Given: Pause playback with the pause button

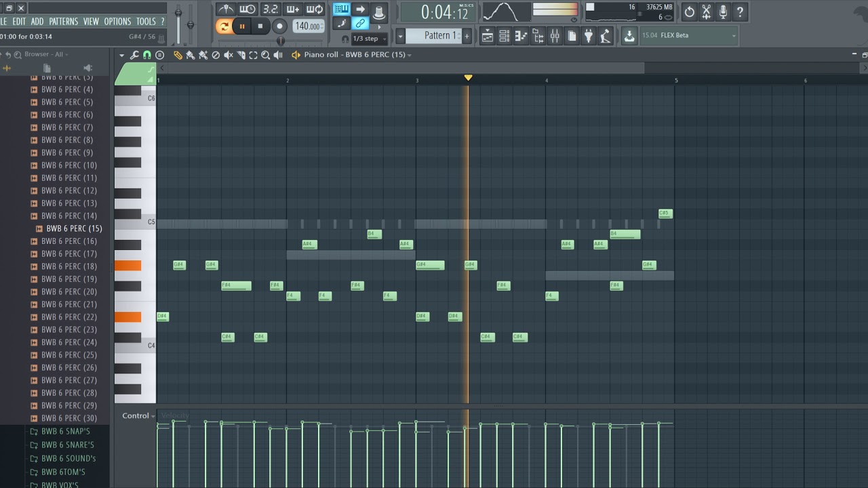Looking at the screenshot, I should tap(241, 26).
